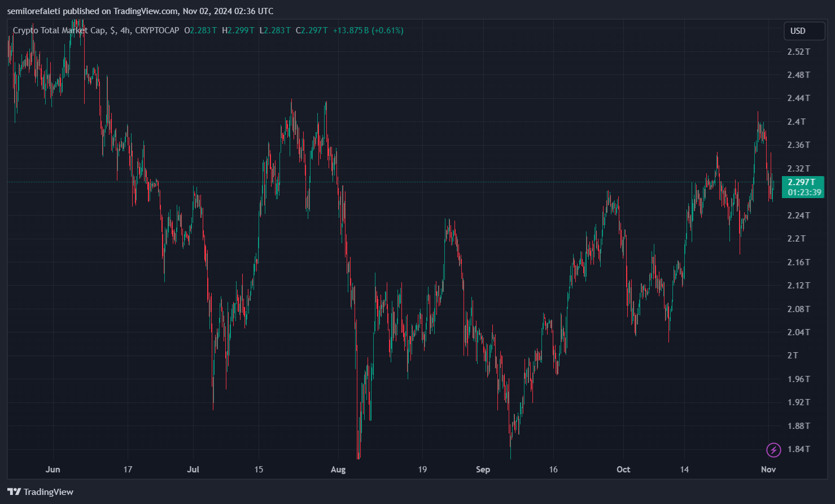Select the current price label 2.297T
Viewport: 835px width, 504px height.
click(x=802, y=182)
